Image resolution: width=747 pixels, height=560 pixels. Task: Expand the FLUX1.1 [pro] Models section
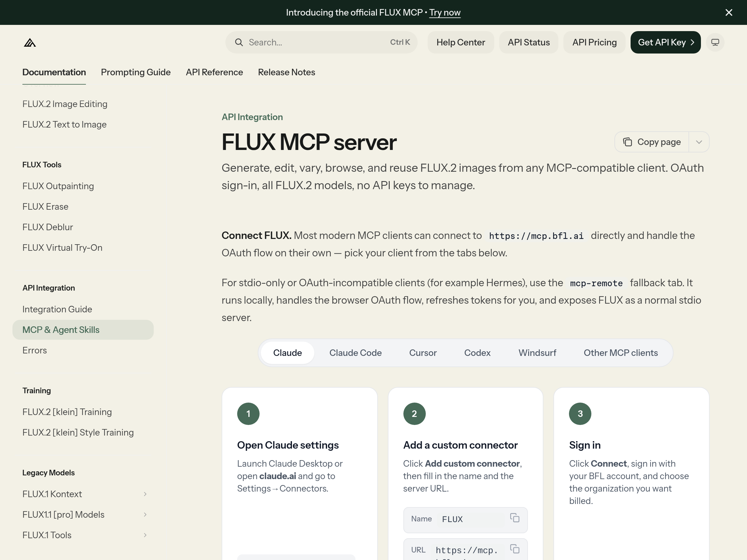(145, 515)
